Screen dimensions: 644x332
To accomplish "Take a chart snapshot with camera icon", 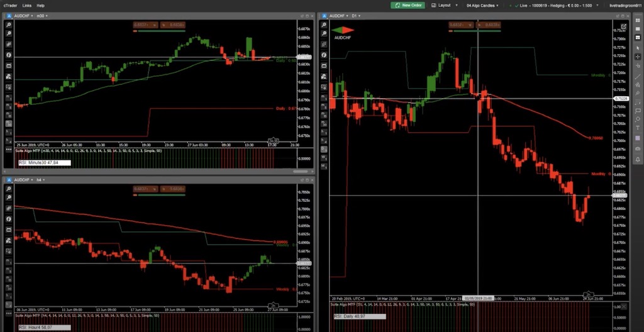I will coord(638,149).
